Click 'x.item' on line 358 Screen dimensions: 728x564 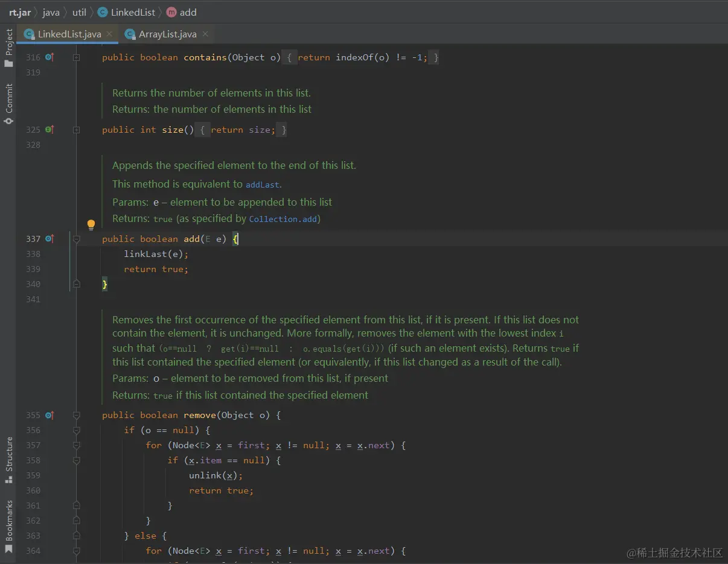coord(205,460)
